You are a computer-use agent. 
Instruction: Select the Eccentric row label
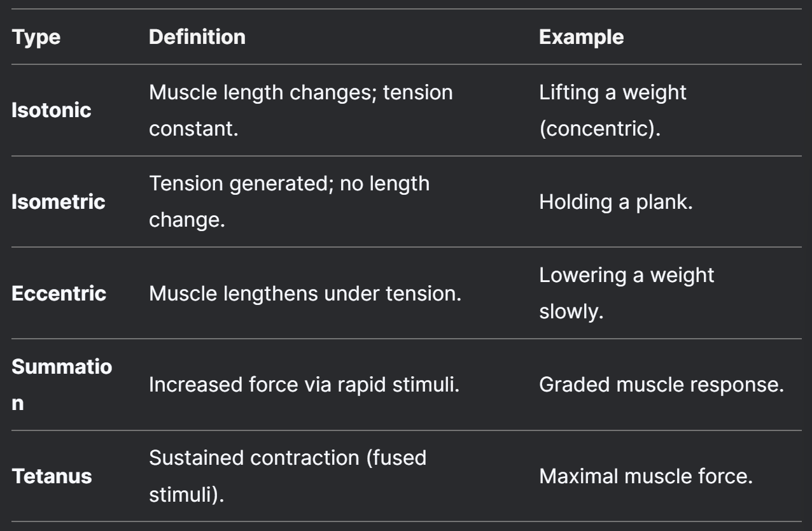tap(59, 294)
